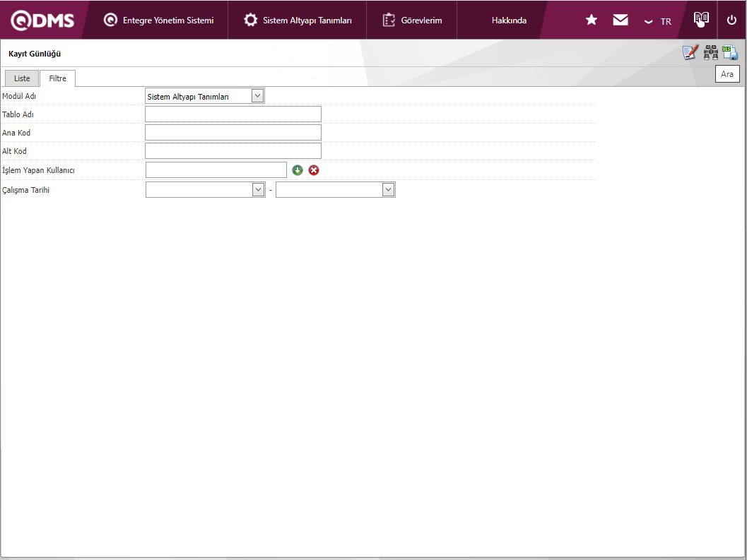747x560 pixels.
Task: Select the Filtre tab
Action: pyautogui.click(x=58, y=78)
